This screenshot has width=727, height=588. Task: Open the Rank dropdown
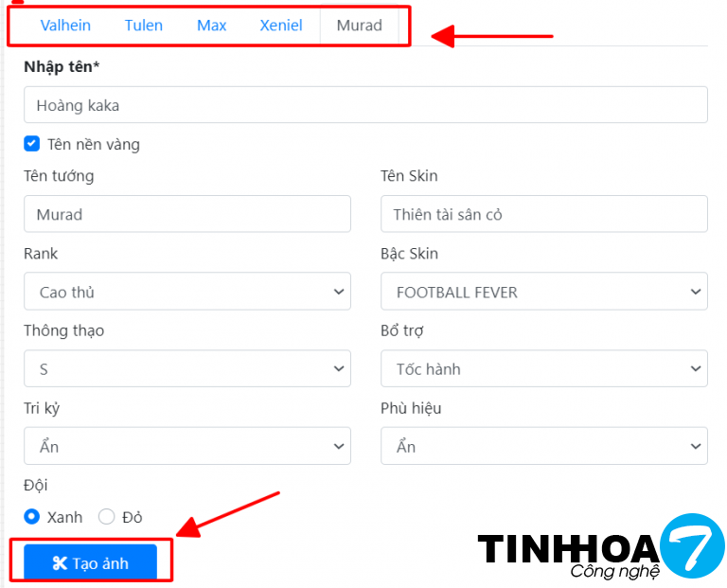point(187,292)
